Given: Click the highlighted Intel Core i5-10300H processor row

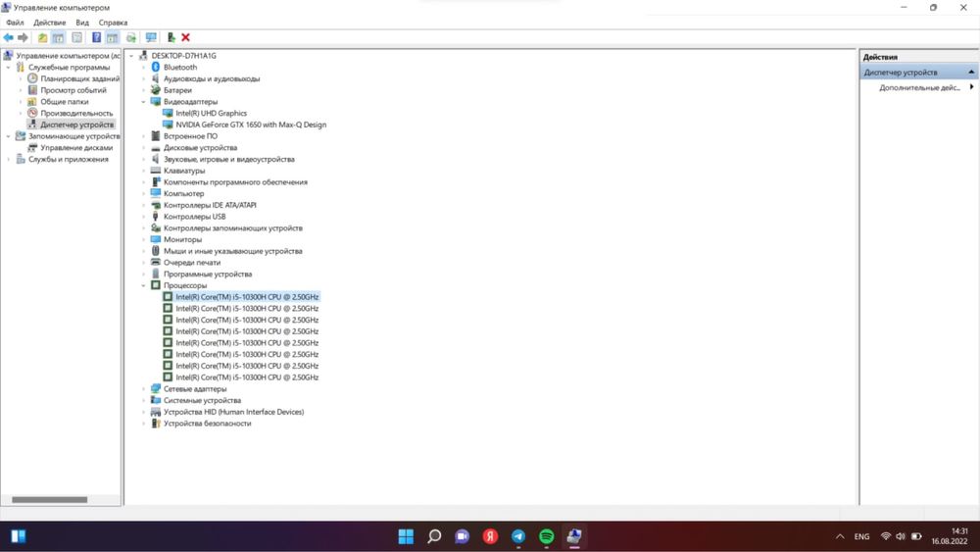Looking at the screenshot, I should 247,297.
